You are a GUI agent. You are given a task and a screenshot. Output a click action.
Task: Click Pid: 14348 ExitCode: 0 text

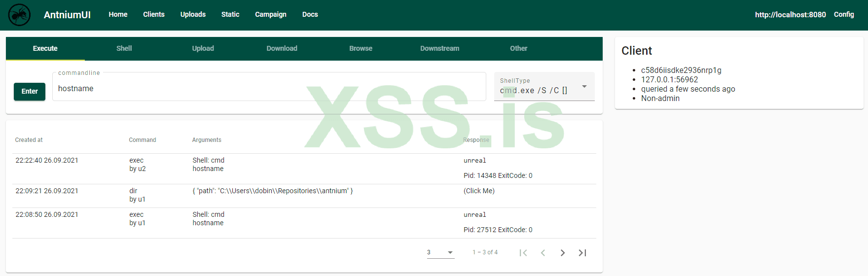tap(498, 175)
